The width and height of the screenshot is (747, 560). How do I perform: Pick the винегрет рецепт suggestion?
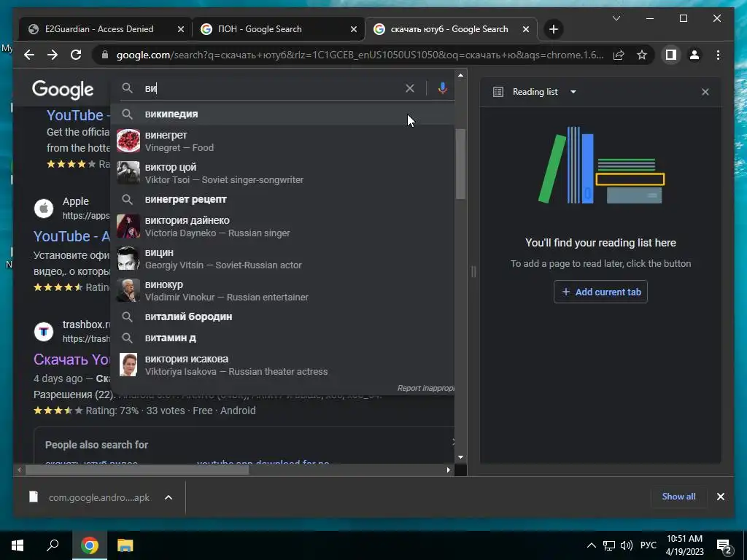pos(282,200)
